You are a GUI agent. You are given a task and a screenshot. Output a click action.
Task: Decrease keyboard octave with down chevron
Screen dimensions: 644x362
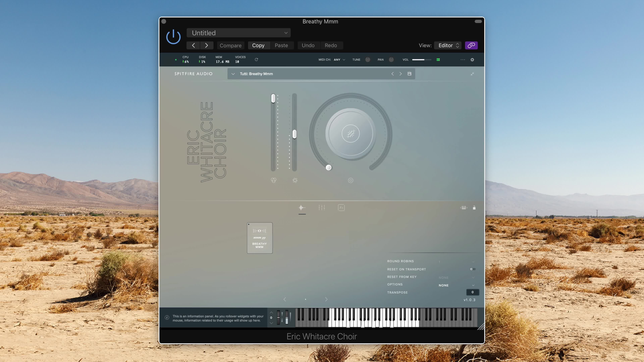tap(271, 323)
